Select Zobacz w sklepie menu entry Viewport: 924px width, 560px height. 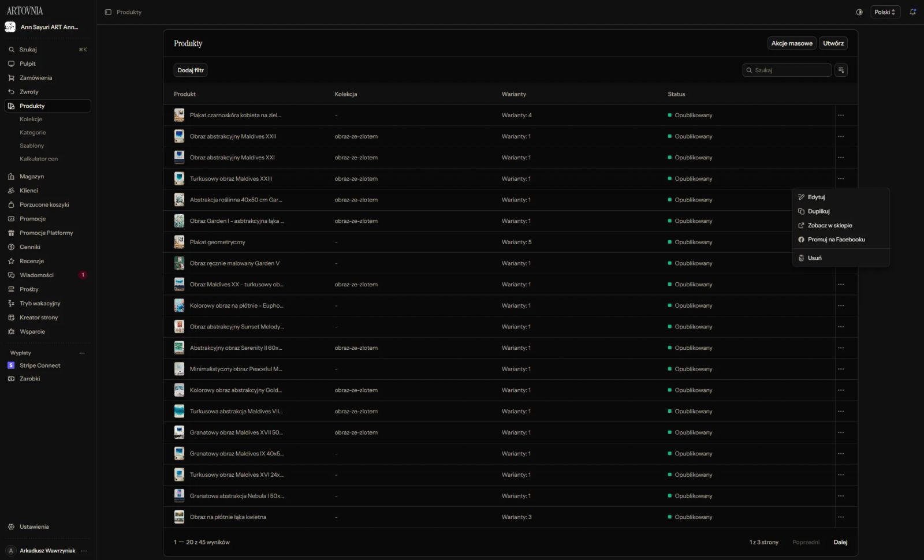click(841, 226)
